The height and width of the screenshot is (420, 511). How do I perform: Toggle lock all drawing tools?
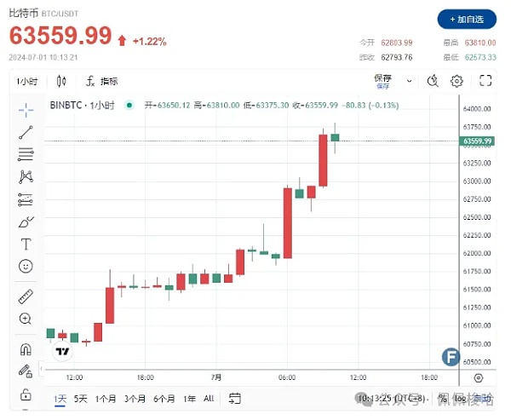[x=26, y=394]
